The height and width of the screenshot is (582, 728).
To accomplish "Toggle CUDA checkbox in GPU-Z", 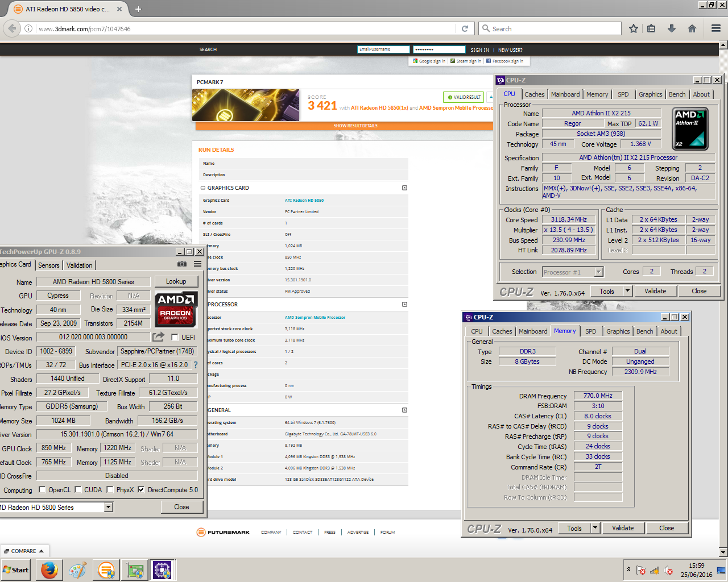I will [78, 489].
